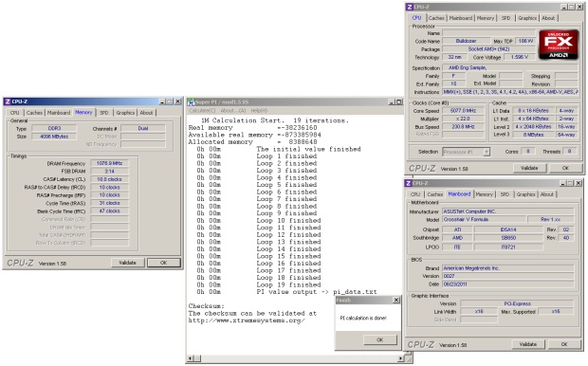Open Graphics tab in processor CPU-Z window
The height and width of the screenshot is (366, 588).
[x=527, y=18]
